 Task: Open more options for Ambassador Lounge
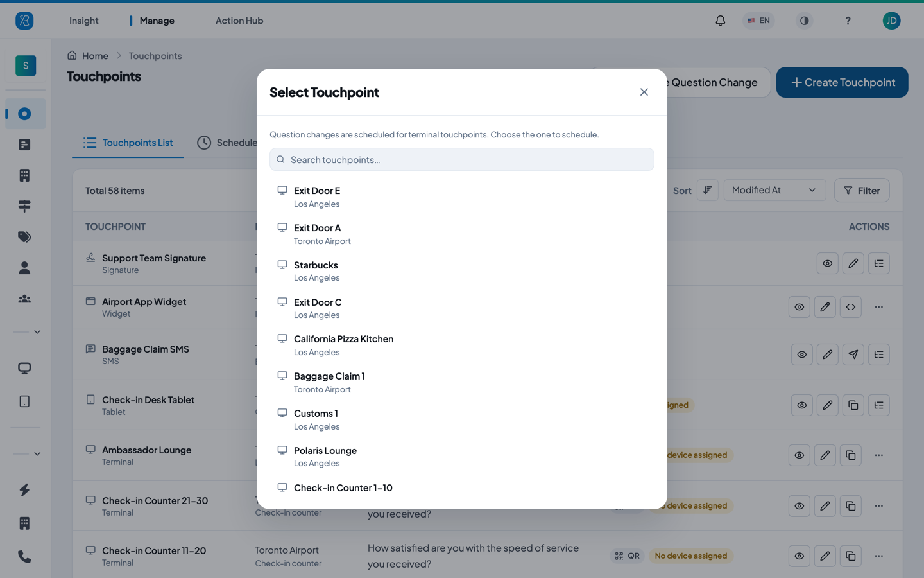(878, 455)
